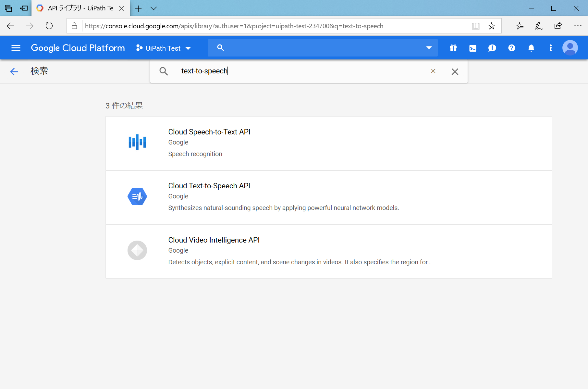Toggle reading view book icon
The width and height of the screenshot is (588, 389).
pos(476,26)
